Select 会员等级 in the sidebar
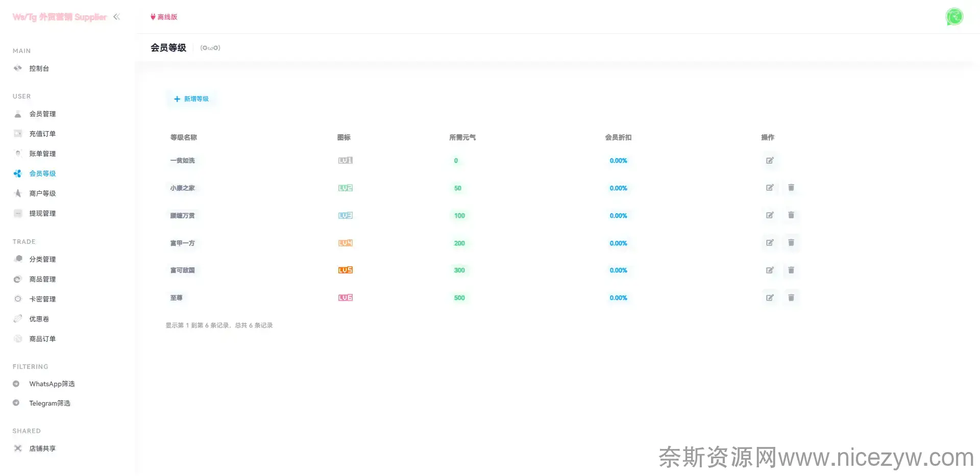Screen dimensions: 980x476 (42, 173)
